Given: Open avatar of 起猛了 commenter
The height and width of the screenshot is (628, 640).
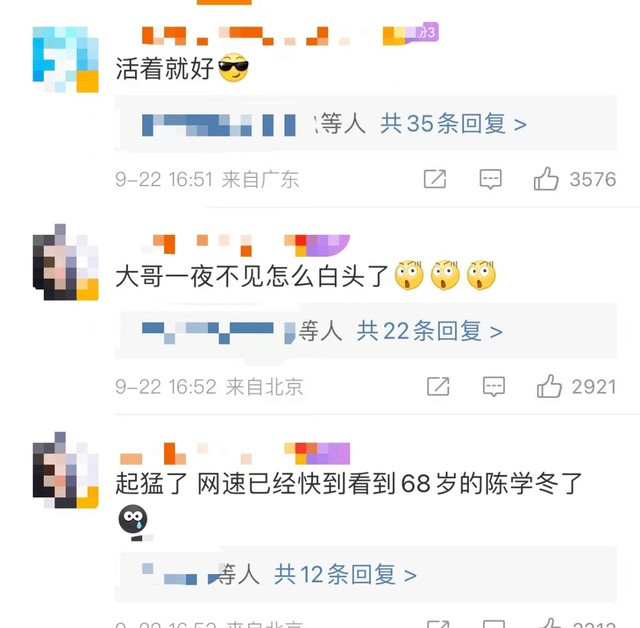Looking at the screenshot, I should coord(66,470).
